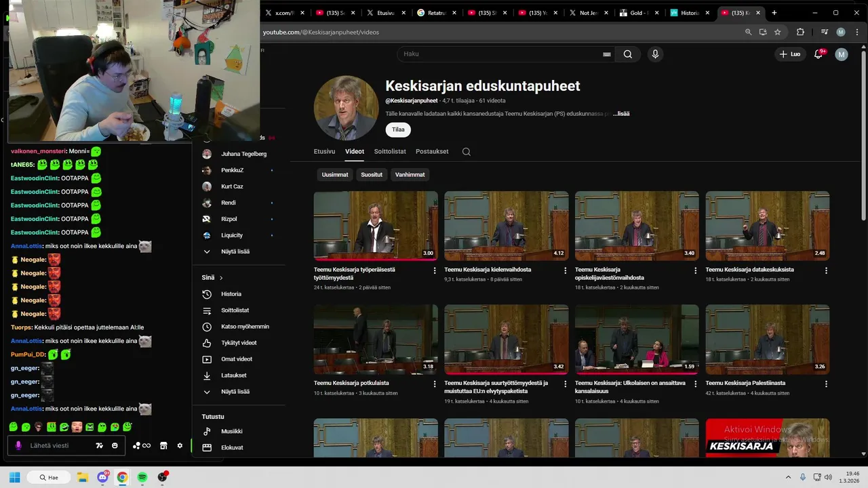The height and width of the screenshot is (488, 868).
Task: Switch to the Postaukset channel tab
Action: [432, 152]
